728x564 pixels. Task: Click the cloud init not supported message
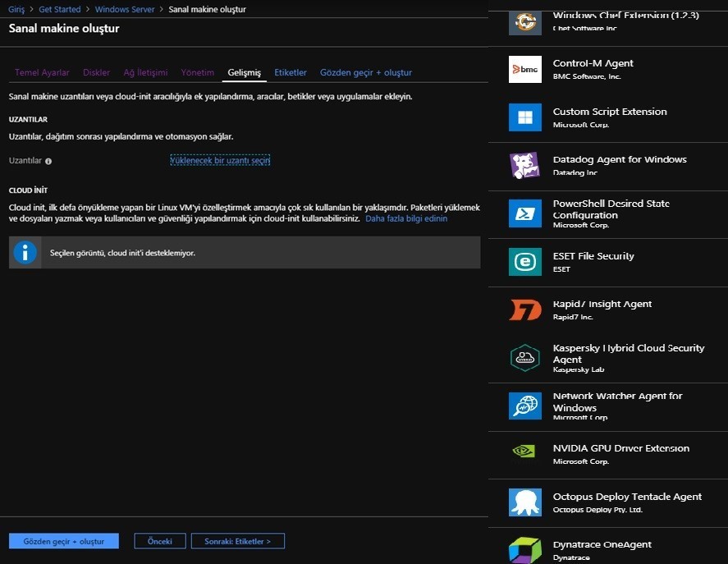tap(122, 253)
